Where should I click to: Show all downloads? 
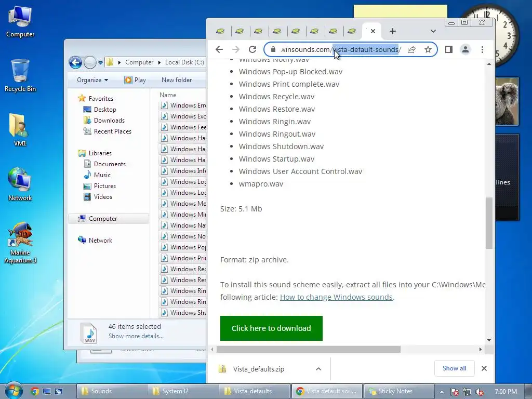454,368
